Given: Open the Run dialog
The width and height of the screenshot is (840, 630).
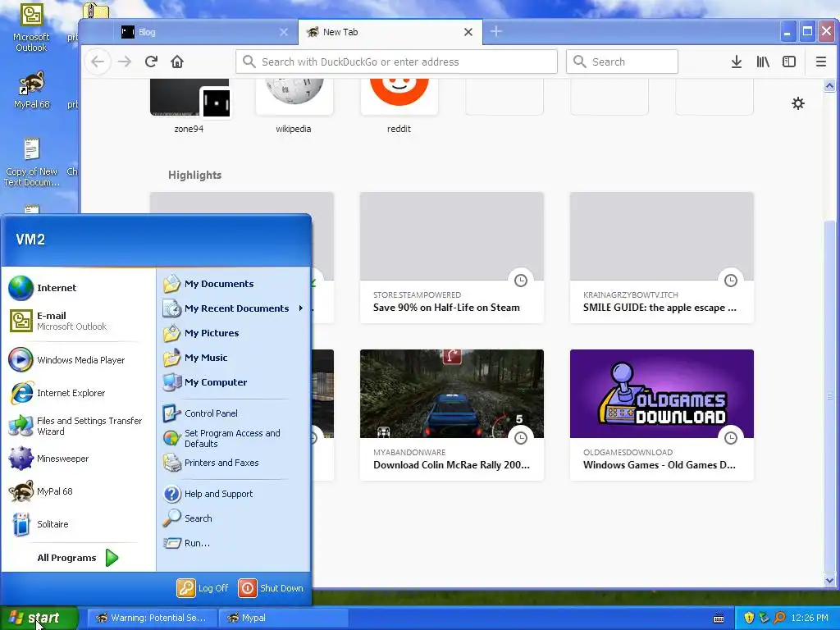Looking at the screenshot, I should pyautogui.click(x=234, y=543).
